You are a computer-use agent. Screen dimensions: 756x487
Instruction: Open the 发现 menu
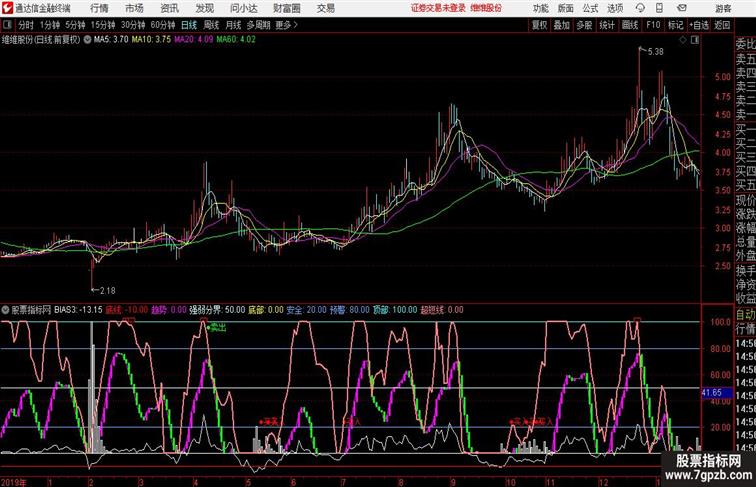pyautogui.click(x=205, y=8)
